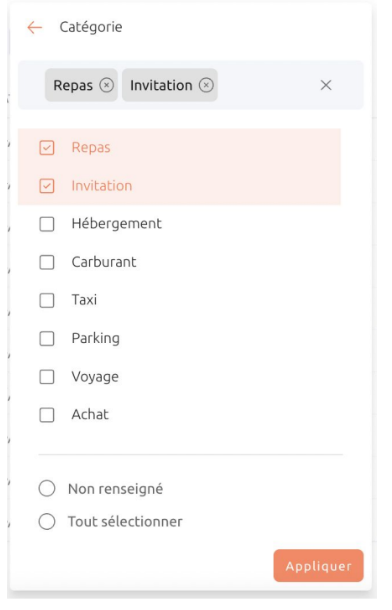Viewport: 392px width, 610px height.
Task: Select the Tout sélectionner radio button
Action: [47, 522]
